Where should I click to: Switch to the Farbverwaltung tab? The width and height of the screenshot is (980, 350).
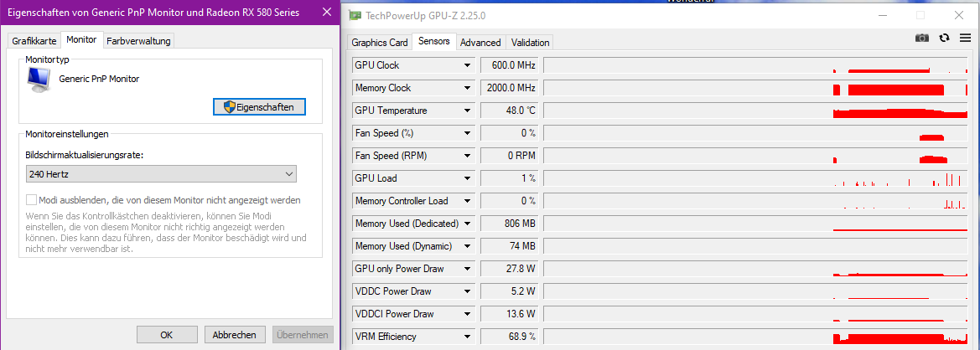[x=138, y=41]
